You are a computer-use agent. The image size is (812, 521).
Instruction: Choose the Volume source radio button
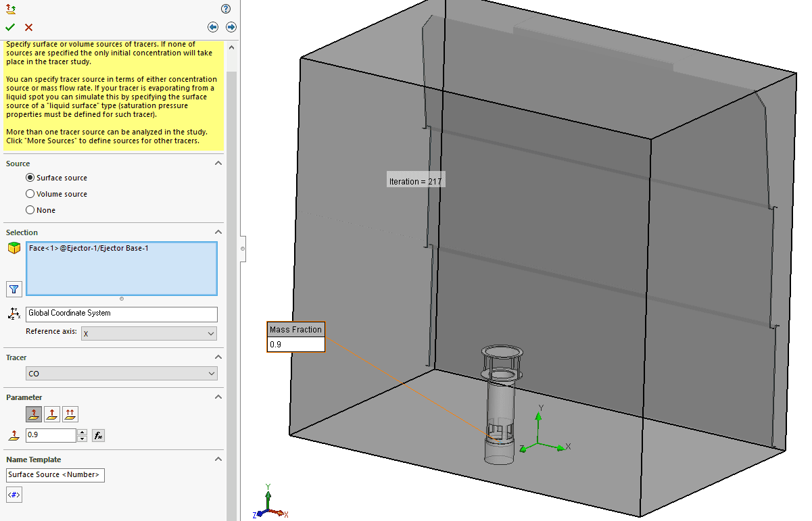(x=30, y=194)
